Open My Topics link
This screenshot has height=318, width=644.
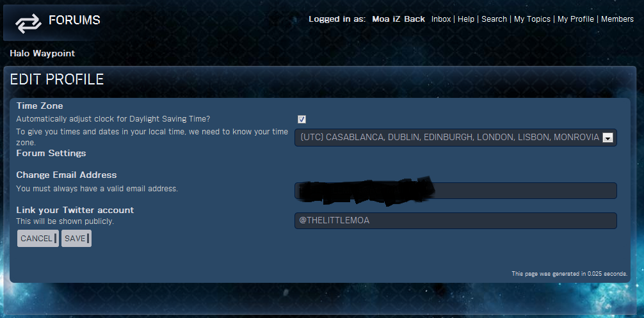tap(532, 19)
